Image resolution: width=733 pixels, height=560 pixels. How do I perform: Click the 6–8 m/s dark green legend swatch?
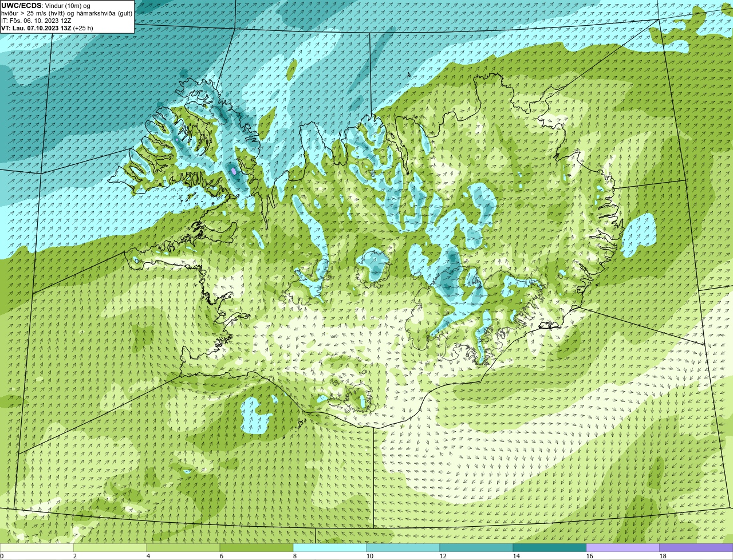click(x=257, y=548)
